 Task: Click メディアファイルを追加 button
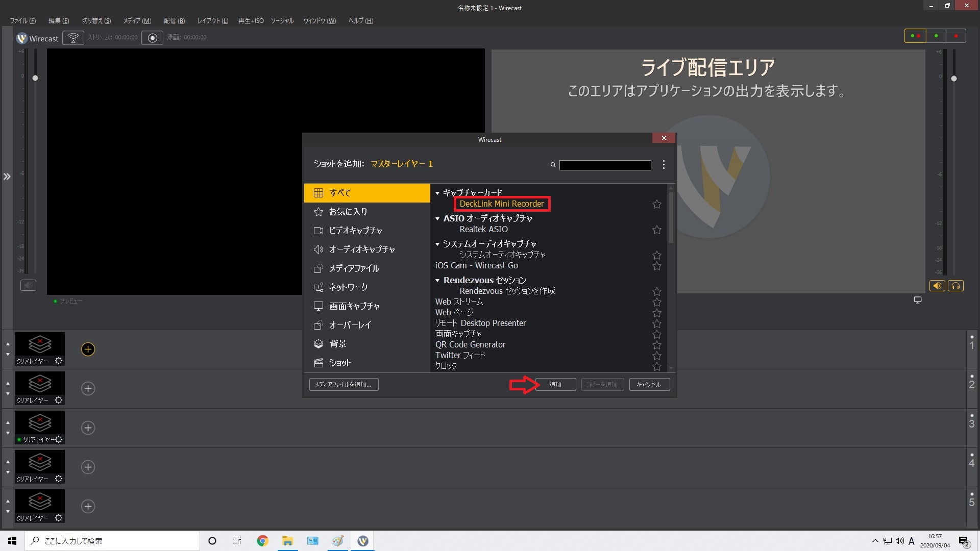click(x=344, y=385)
